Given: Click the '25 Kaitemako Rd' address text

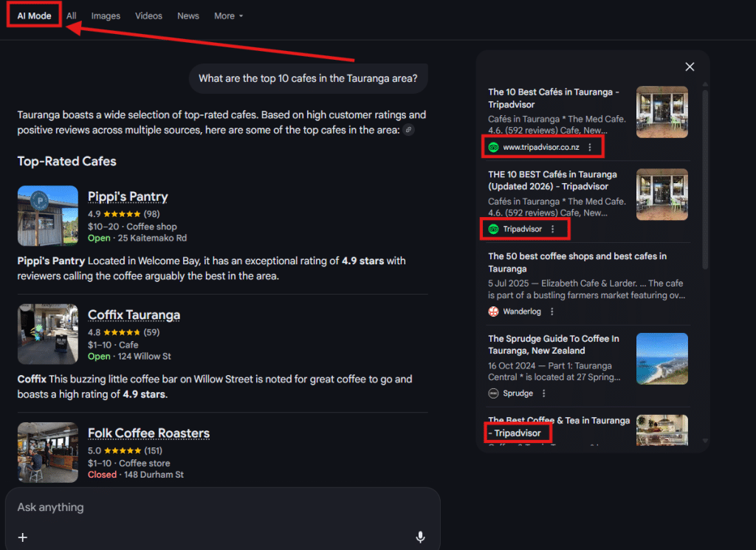Looking at the screenshot, I should tap(152, 238).
